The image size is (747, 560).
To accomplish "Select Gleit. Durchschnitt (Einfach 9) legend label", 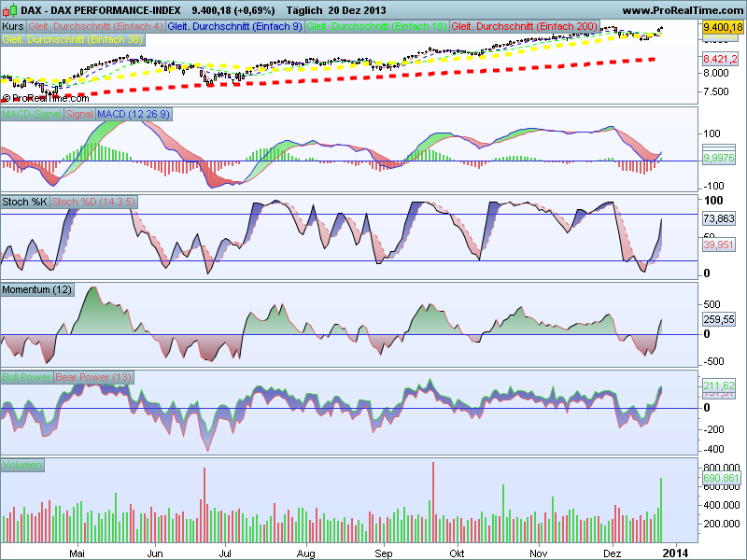I will tap(235, 27).
